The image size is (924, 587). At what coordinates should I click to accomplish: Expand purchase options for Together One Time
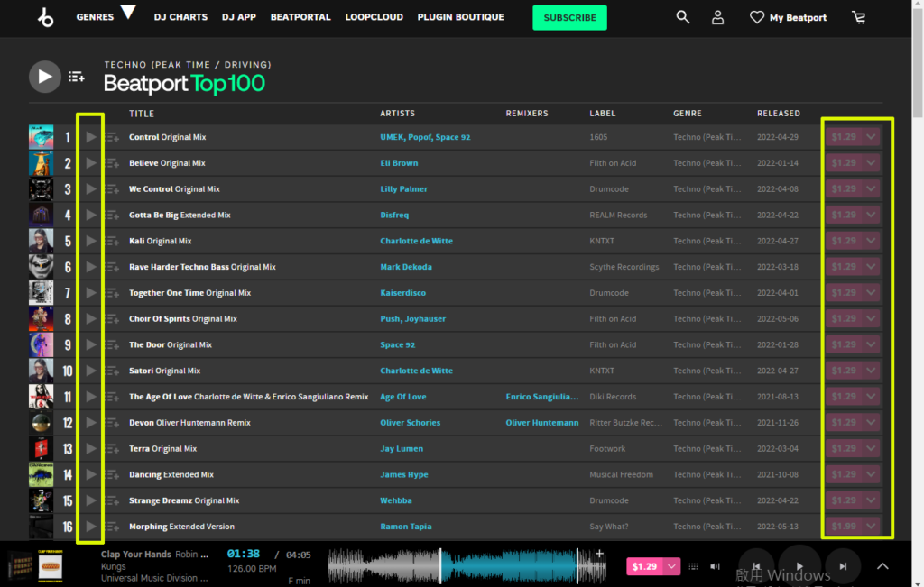(871, 293)
